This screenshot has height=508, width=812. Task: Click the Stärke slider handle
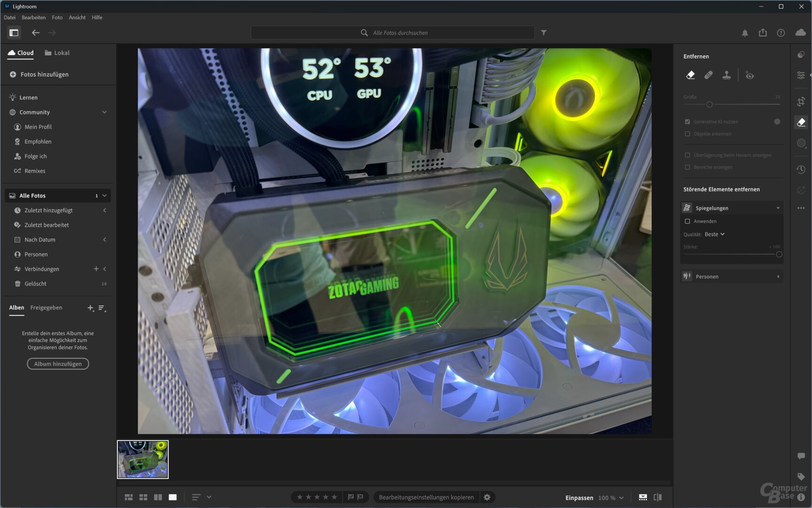779,254
